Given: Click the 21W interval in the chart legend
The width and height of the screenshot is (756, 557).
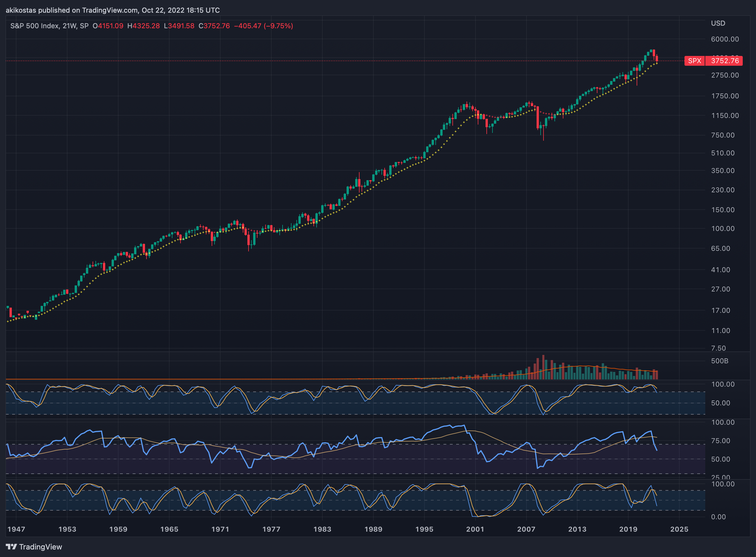Looking at the screenshot, I should 69,26.
